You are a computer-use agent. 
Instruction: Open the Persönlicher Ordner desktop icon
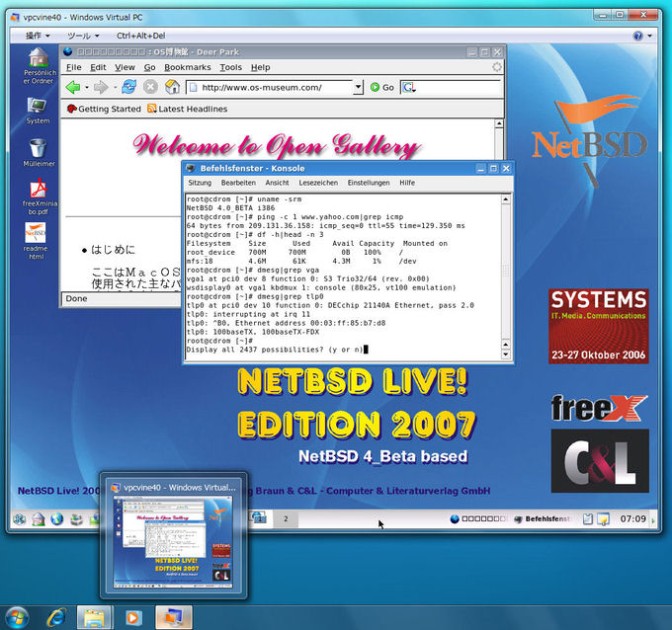(39, 66)
